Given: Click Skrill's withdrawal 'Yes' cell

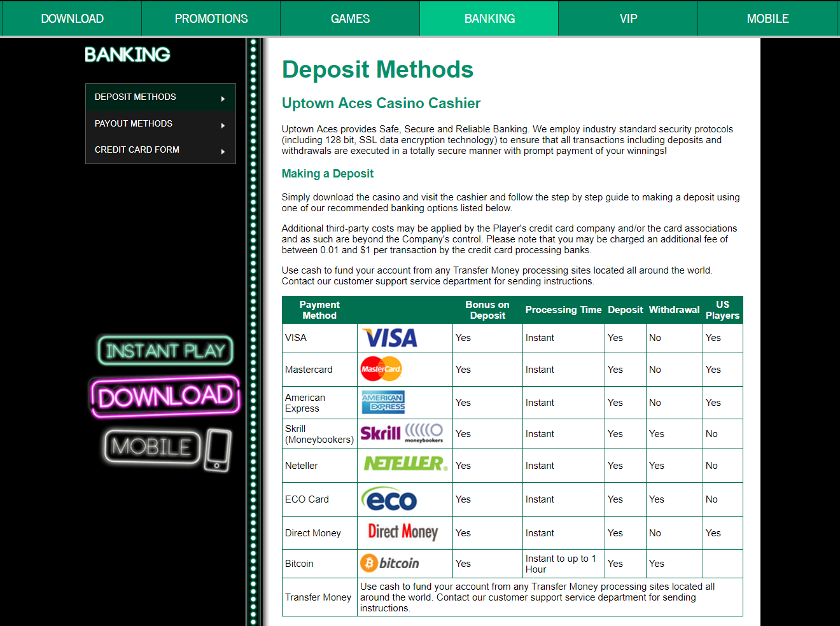Looking at the screenshot, I should point(674,434).
